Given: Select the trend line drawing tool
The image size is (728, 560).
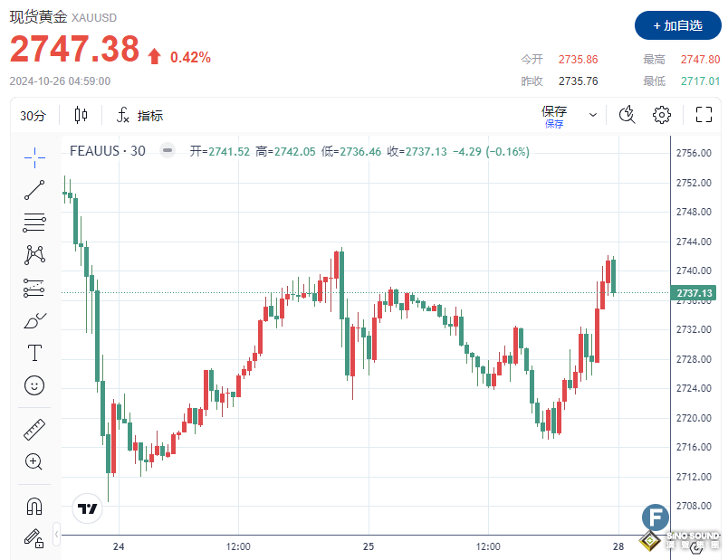Looking at the screenshot, I should pos(34,190).
